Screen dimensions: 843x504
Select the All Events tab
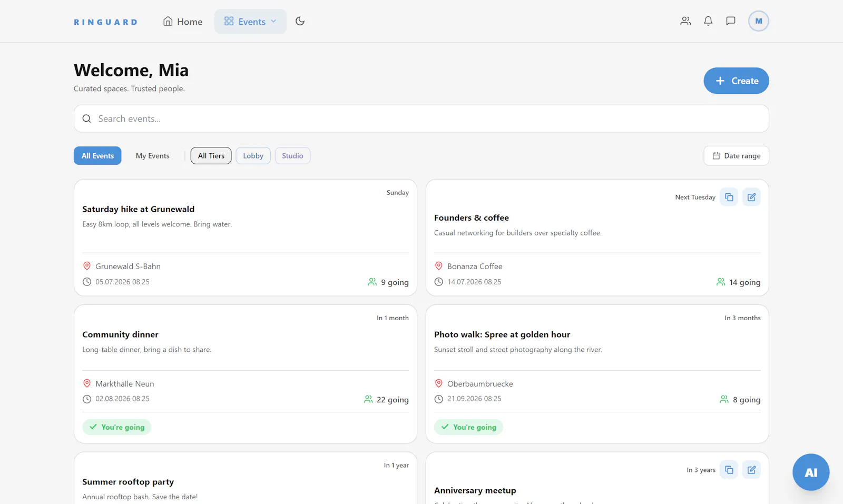[97, 156]
